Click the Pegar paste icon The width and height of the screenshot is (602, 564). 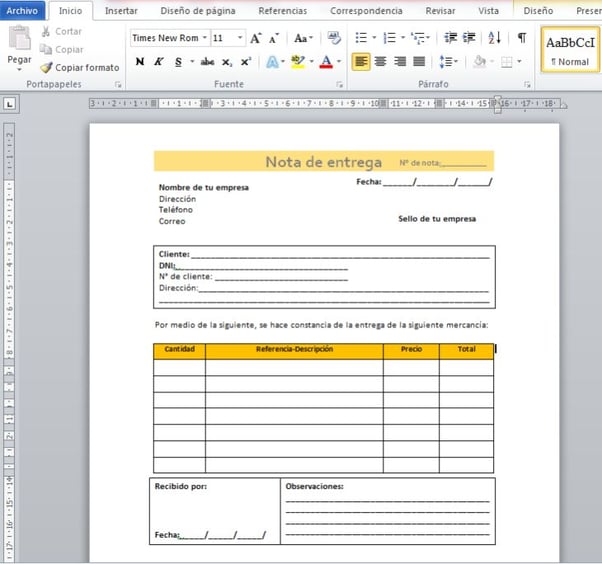click(x=20, y=38)
